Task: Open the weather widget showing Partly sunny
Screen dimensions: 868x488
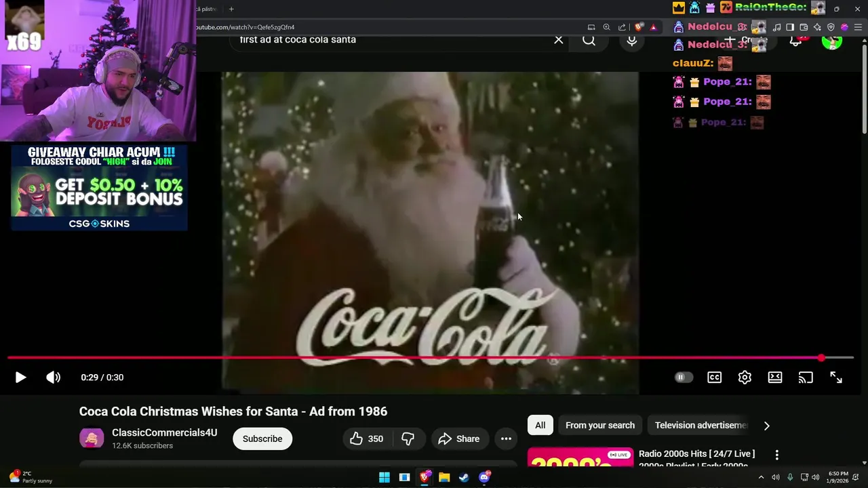Action: point(31,477)
